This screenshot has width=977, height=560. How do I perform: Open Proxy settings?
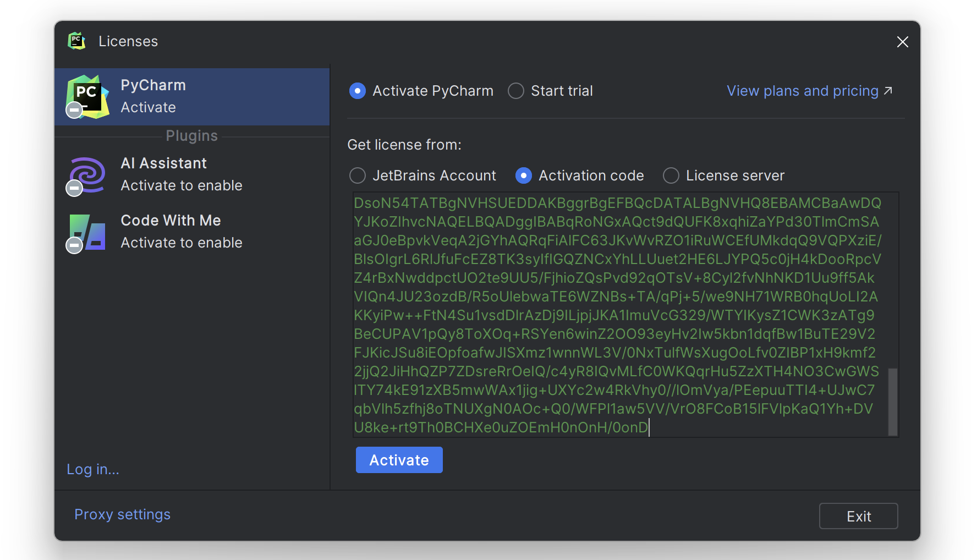click(122, 514)
